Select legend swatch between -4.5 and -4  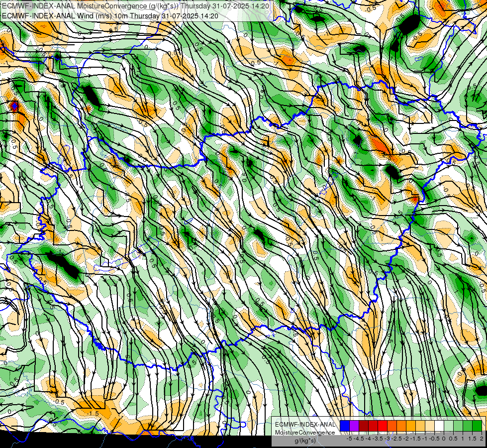(364, 426)
